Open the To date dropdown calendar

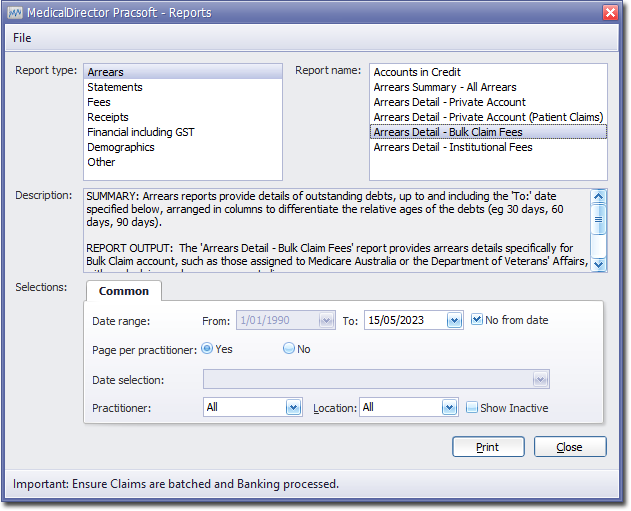tap(454, 321)
